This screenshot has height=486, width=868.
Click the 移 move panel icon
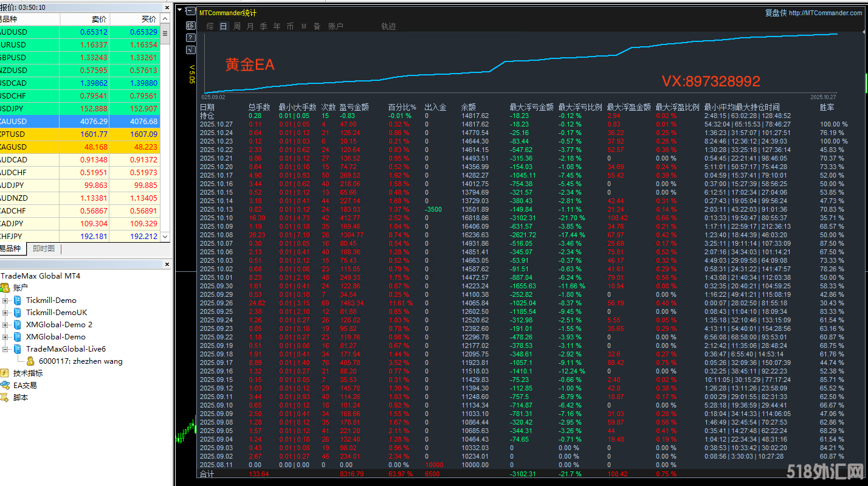pos(190,26)
